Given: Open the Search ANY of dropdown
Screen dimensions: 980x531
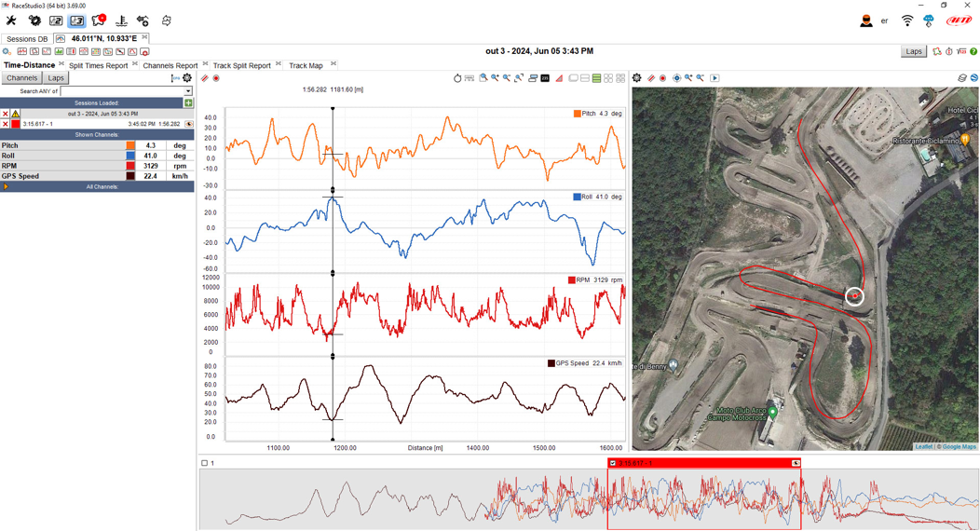Looking at the screenshot, I should tap(187, 91).
